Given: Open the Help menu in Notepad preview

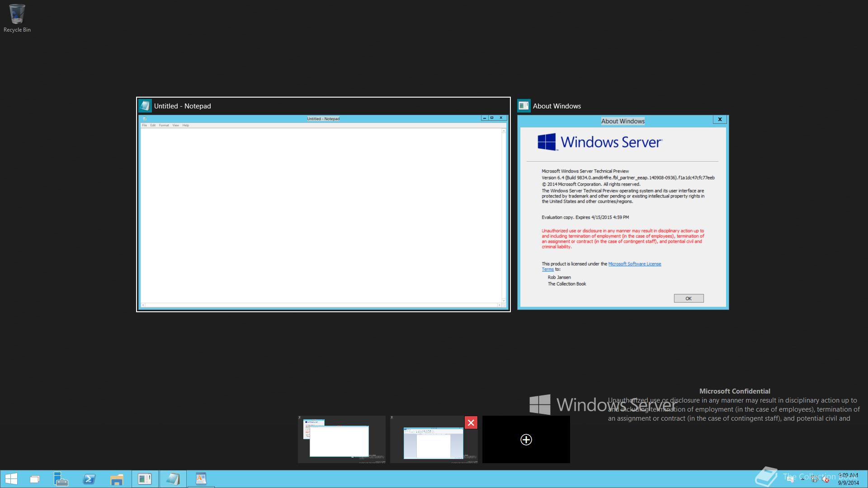Looking at the screenshot, I should pos(185,125).
